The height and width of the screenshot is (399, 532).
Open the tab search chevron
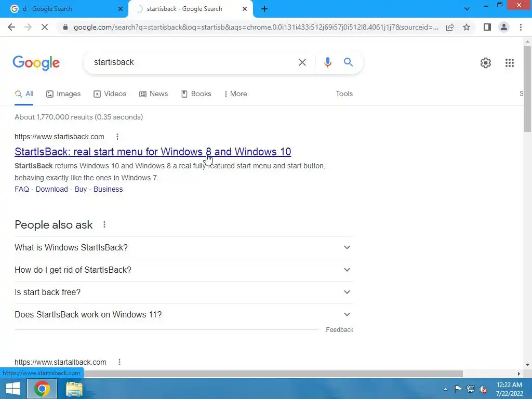467,9
